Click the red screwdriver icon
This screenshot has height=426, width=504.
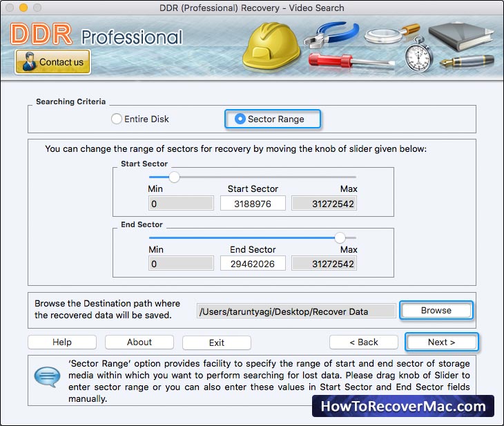pyautogui.click(x=351, y=61)
